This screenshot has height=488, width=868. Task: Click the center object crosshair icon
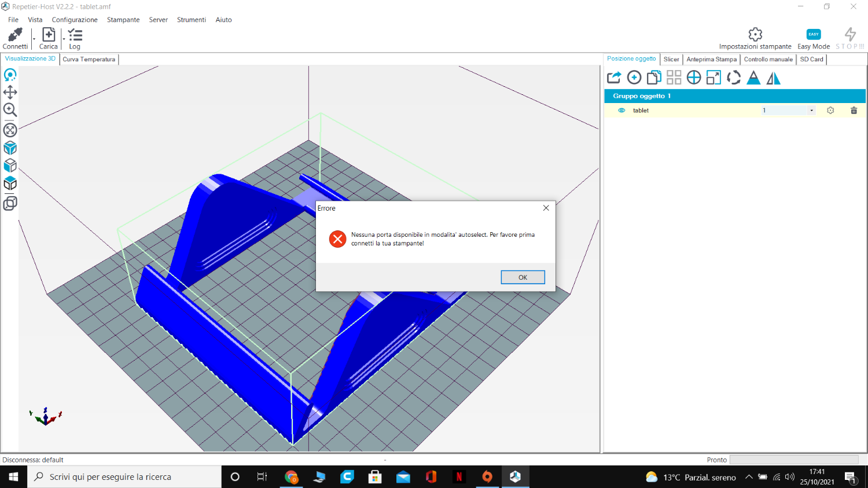coord(693,78)
